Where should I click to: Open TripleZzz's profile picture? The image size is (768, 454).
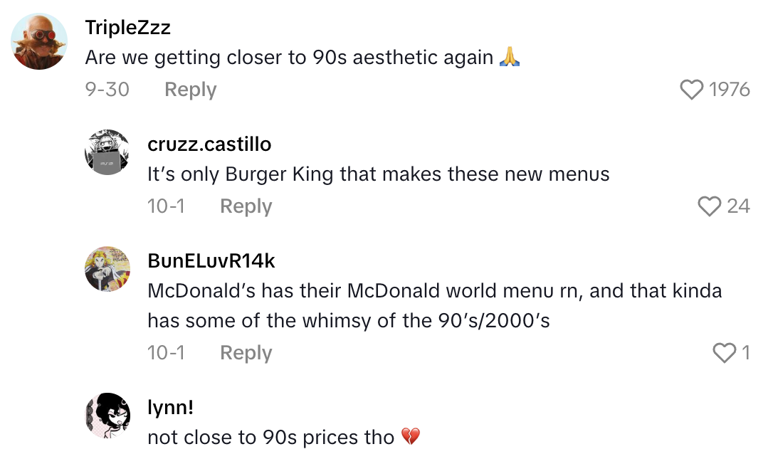pos(39,42)
